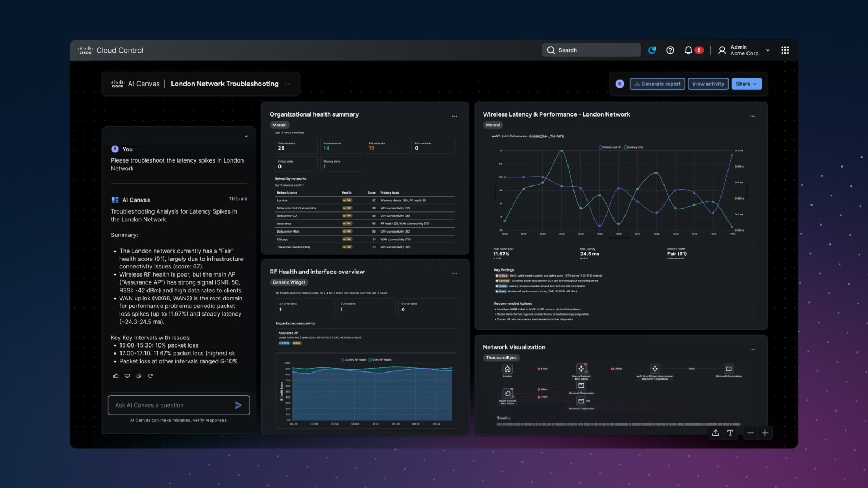Regenerate the AI Canvas response
Screen dimensions: 868x488
coord(151,376)
